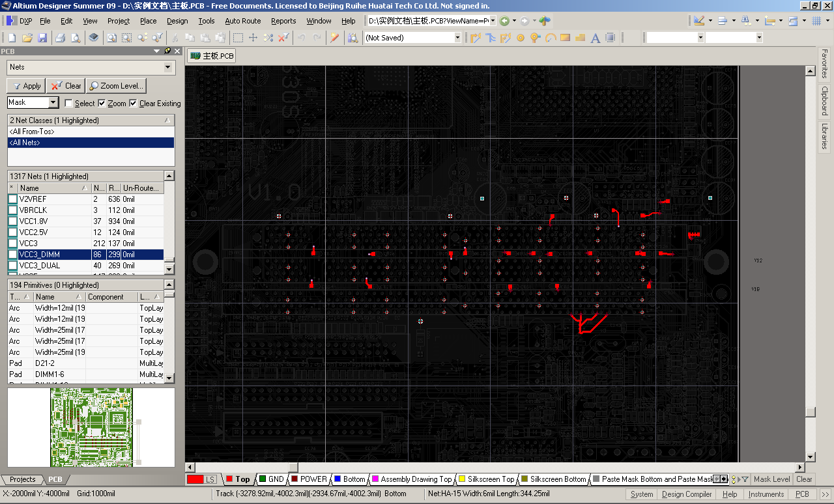This screenshot has width=834, height=504.
Task: Tick the checkbox for net VCC3_DIMM
Action: (12, 255)
